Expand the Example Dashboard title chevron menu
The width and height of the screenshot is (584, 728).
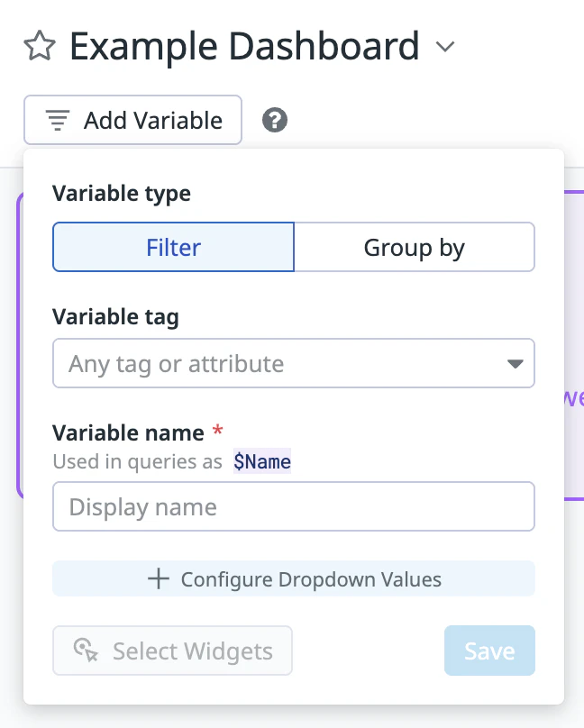click(x=445, y=48)
